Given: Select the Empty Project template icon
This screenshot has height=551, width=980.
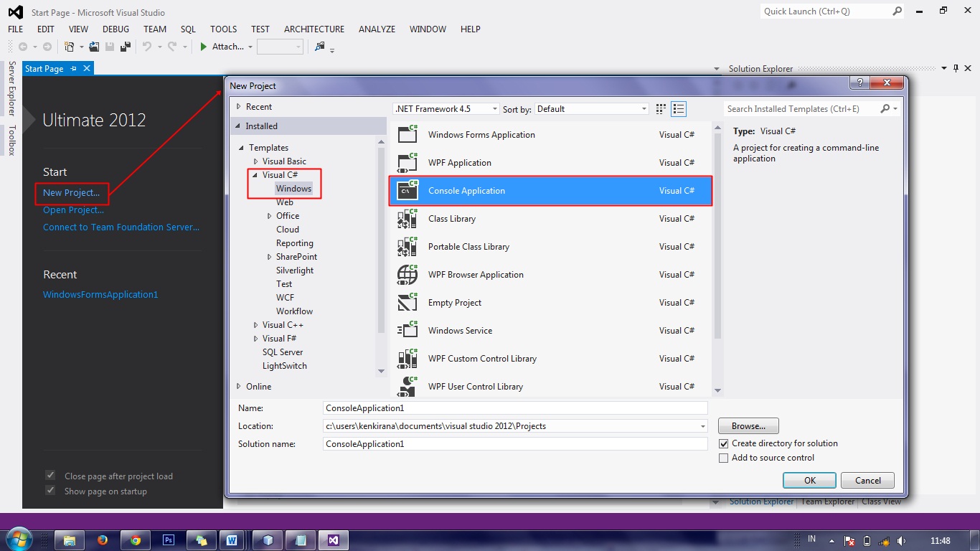Looking at the screenshot, I should click(x=407, y=302).
